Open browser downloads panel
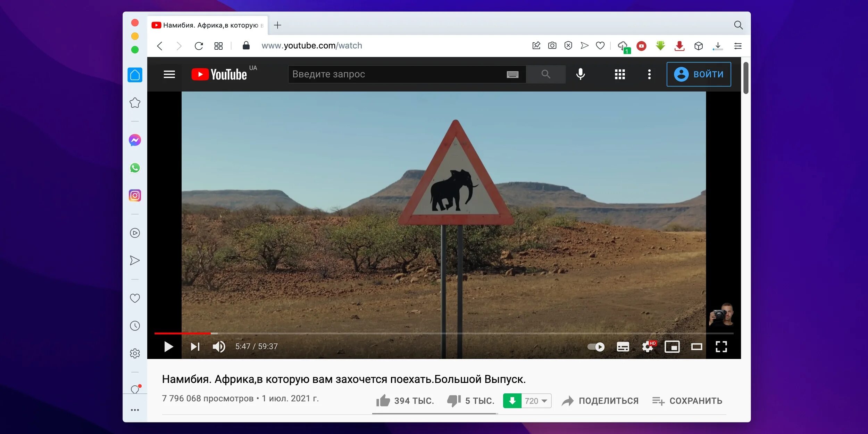 point(718,46)
